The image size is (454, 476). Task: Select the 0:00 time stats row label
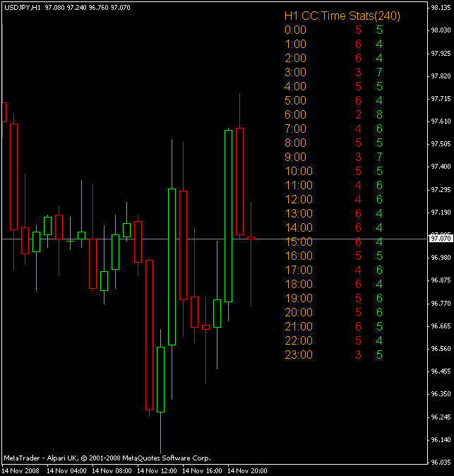pos(295,30)
